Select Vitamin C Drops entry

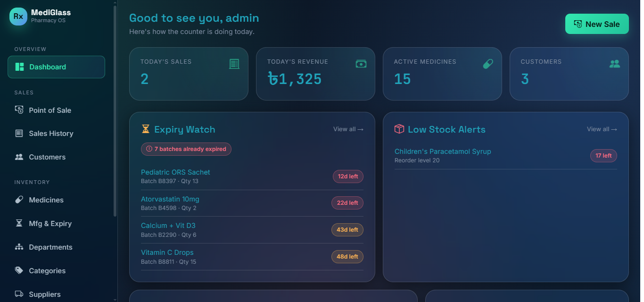coord(252,257)
